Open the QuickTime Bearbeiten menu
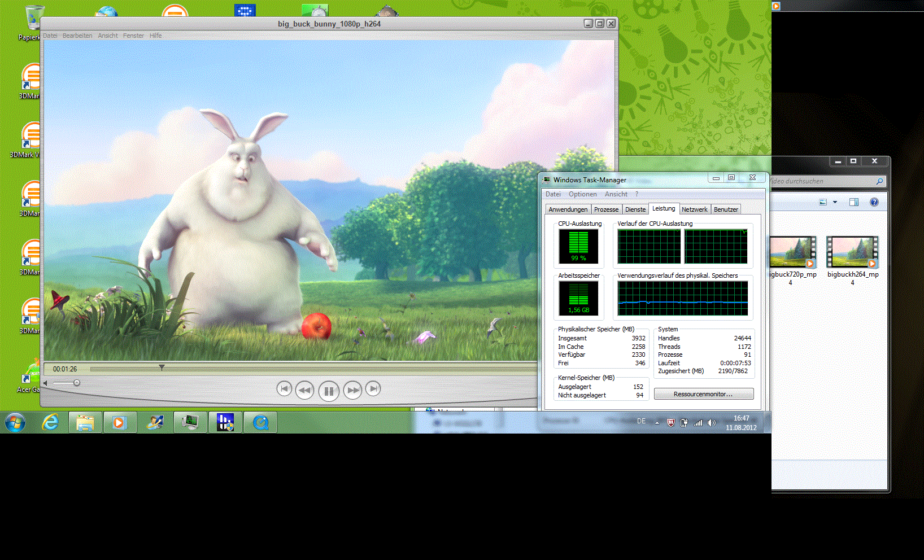Screen dimensions: 924x560 77,36
